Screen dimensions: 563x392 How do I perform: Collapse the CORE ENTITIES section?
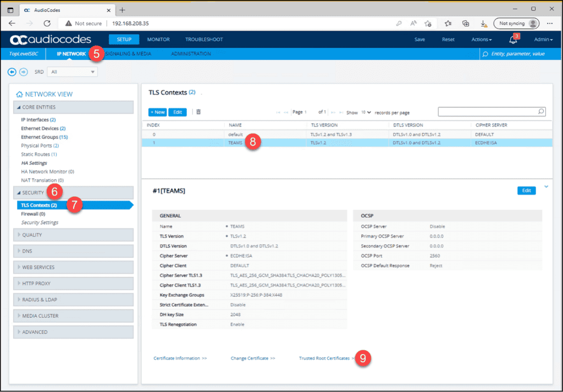(x=73, y=107)
